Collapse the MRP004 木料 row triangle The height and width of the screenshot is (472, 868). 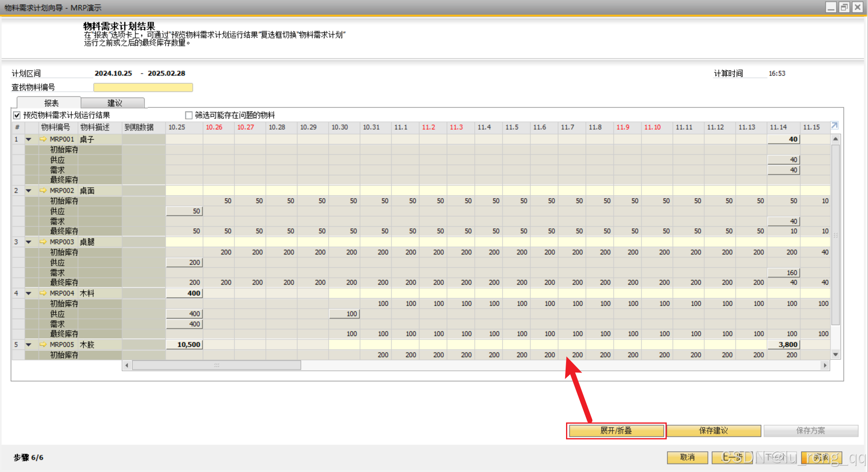[29, 293]
